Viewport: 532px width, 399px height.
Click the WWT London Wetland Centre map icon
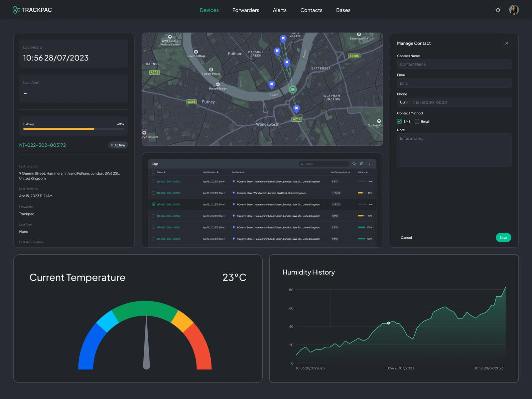pyautogui.click(x=170, y=37)
